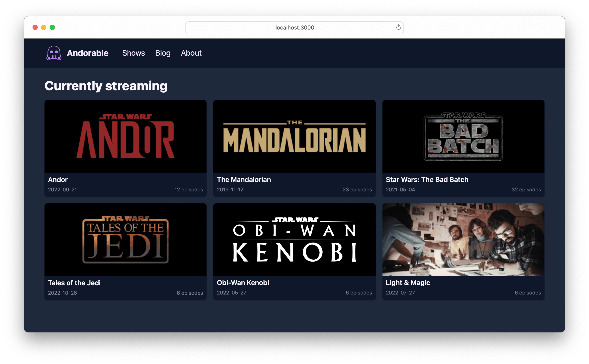Click the 2022-07-27 release date

(x=400, y=293)
